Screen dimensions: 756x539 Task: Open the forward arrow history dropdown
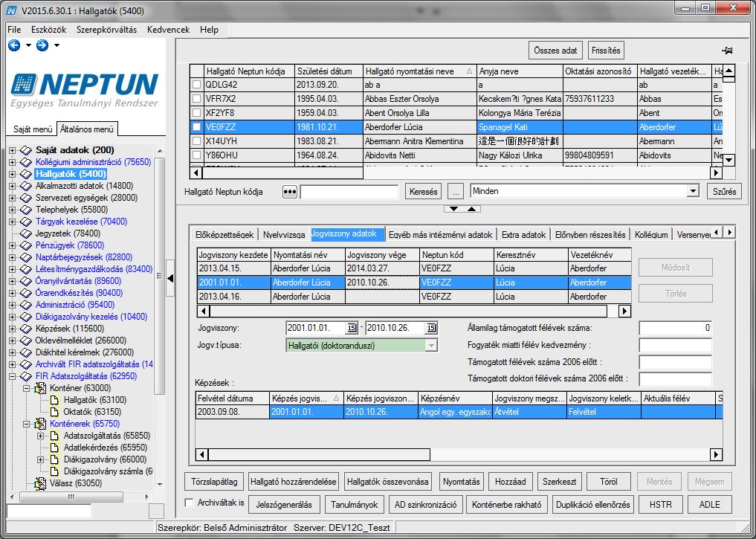(x=57, y=45)
